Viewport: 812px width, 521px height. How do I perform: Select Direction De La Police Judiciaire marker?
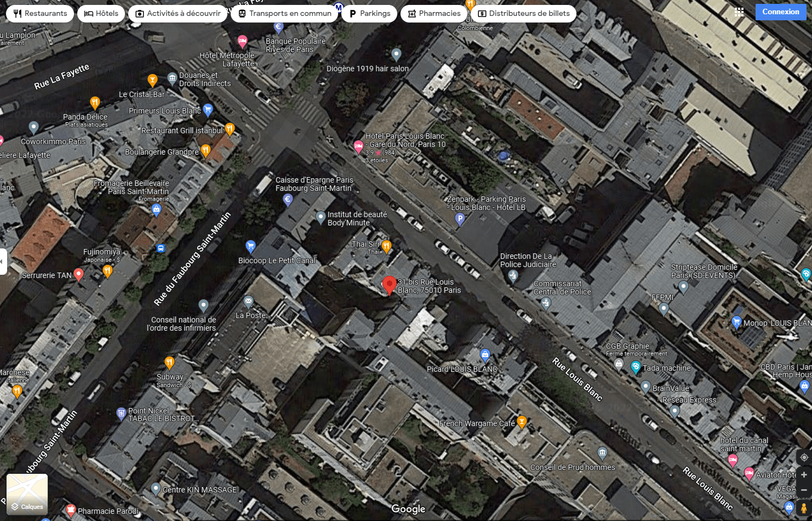point(513,276)
